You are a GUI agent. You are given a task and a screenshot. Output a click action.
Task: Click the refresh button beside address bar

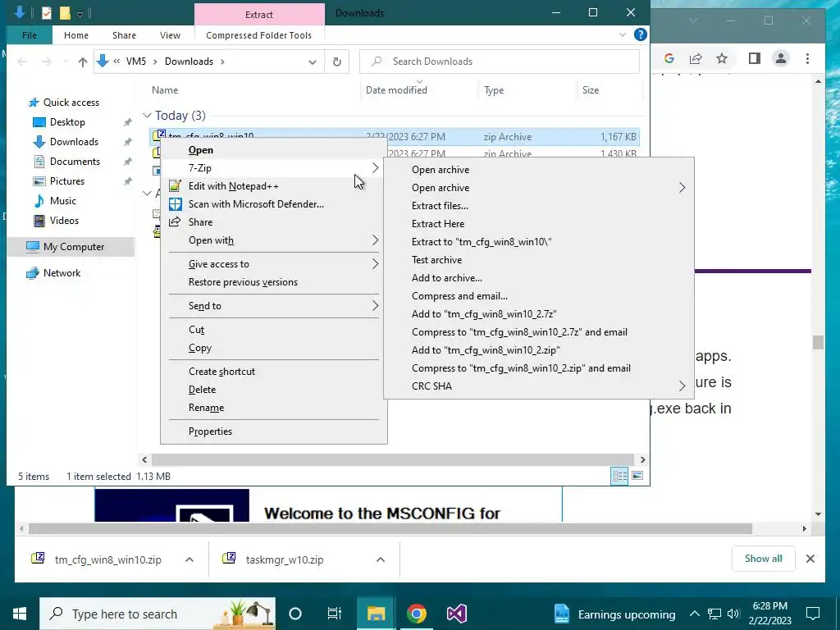coord(337,62)
